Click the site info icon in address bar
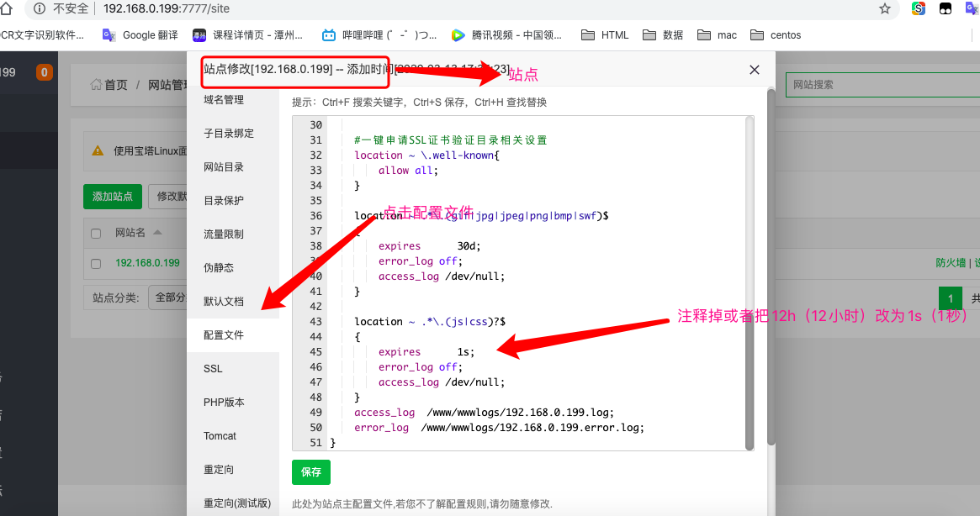Viewport: 980px width, 516px height. click(40, 8)
